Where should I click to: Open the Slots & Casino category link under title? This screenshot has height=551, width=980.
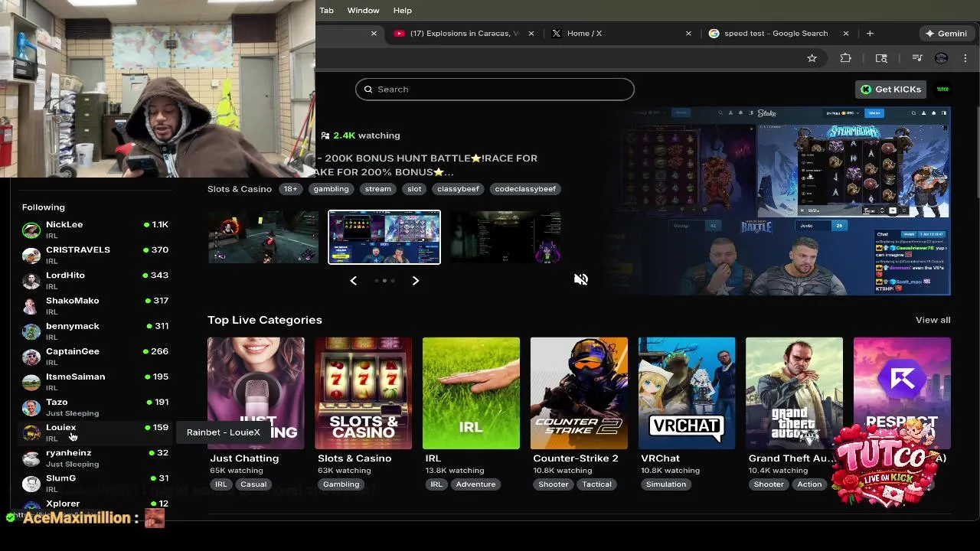click(x=240, y=189)
